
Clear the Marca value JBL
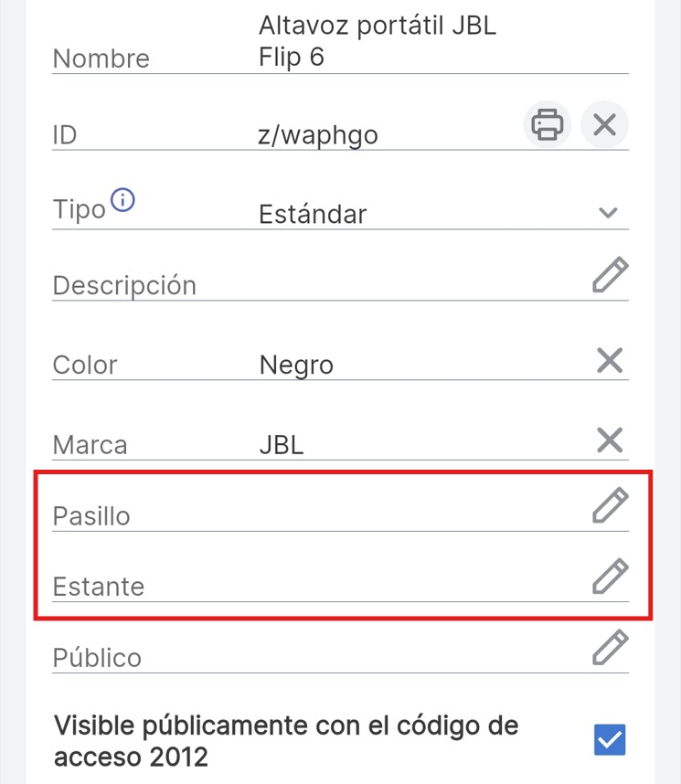tap(609, 441)
